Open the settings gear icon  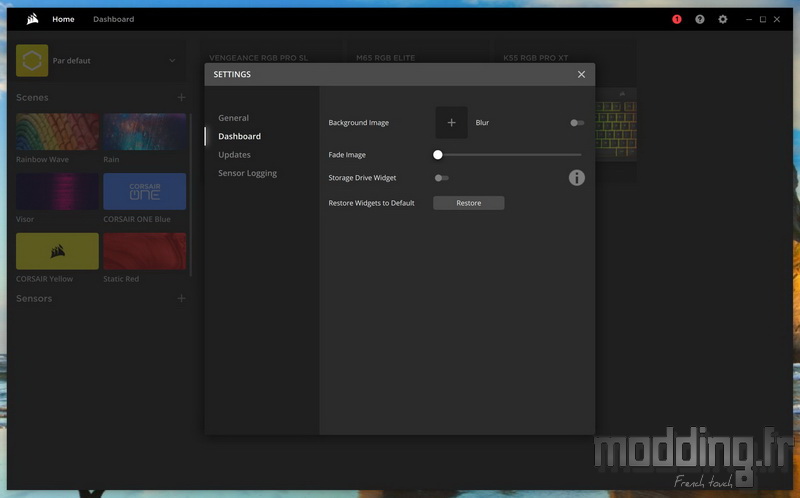tap(722, 19)
